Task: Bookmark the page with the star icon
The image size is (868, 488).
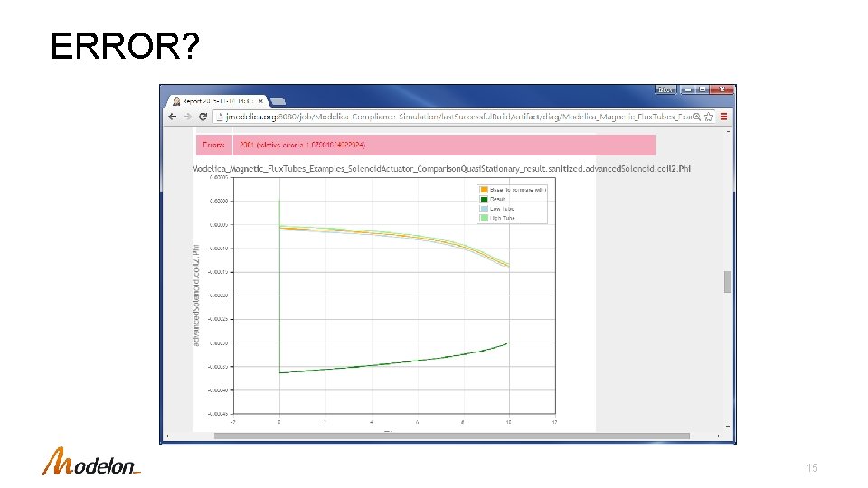Action: click(x=709, y=117)
